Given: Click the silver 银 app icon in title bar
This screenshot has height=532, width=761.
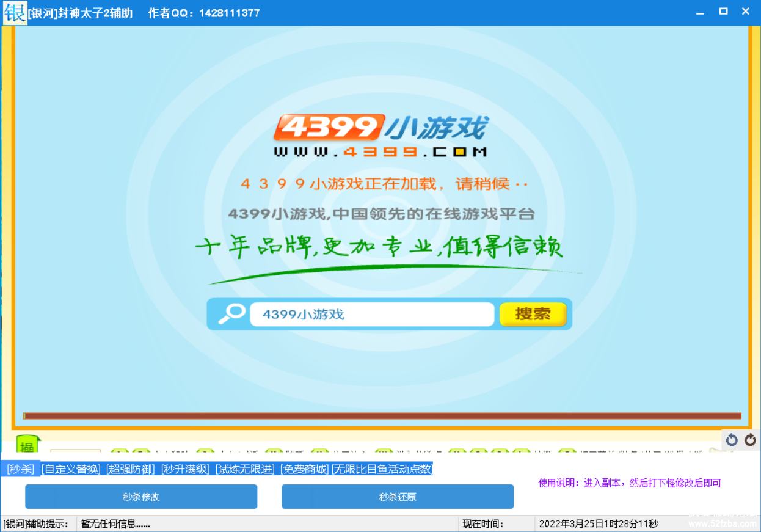Looking at the screenshot, I should [x=15, y=12].
